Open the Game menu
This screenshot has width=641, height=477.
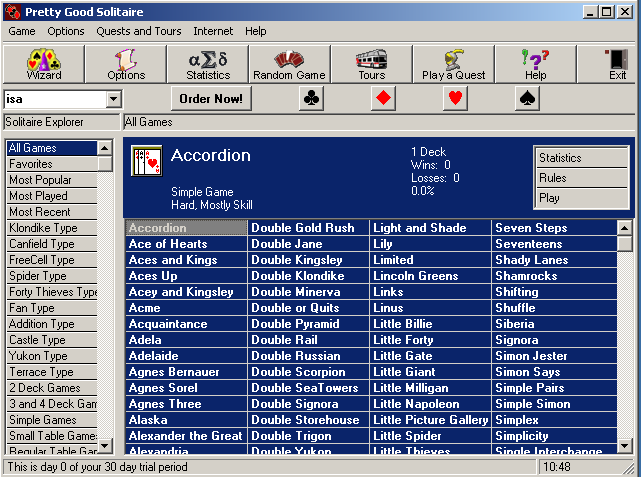click(22, 31)
